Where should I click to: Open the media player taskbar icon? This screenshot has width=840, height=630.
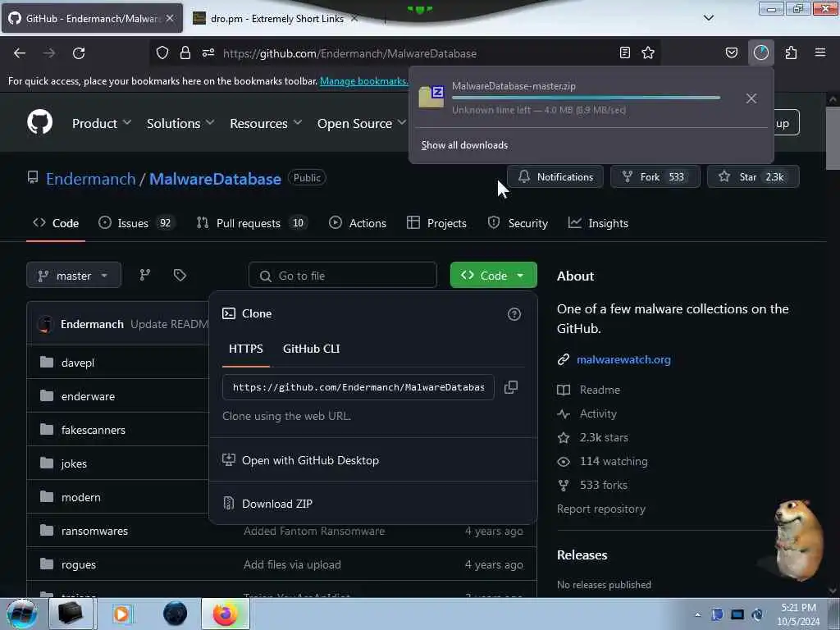point(121,614)
